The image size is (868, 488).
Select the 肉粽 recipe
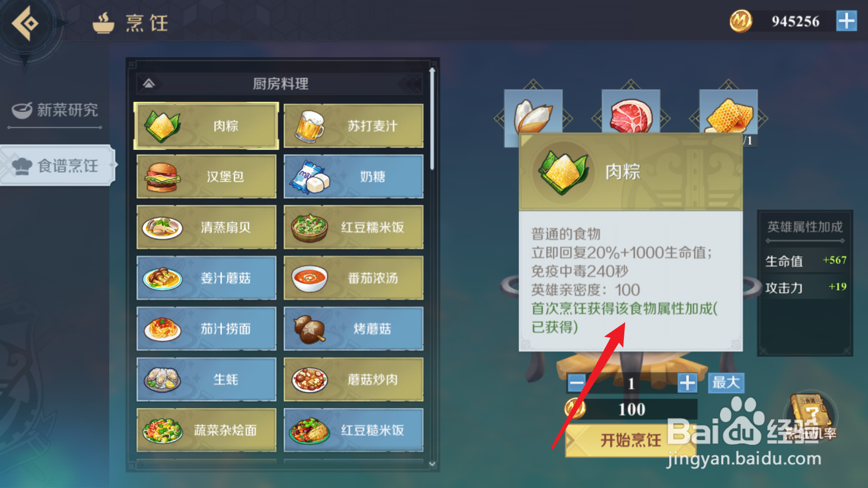click(206, 126)
